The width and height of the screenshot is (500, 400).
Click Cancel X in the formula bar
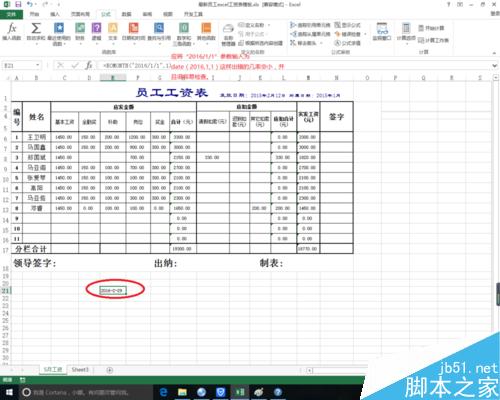[x=60, y=65]
